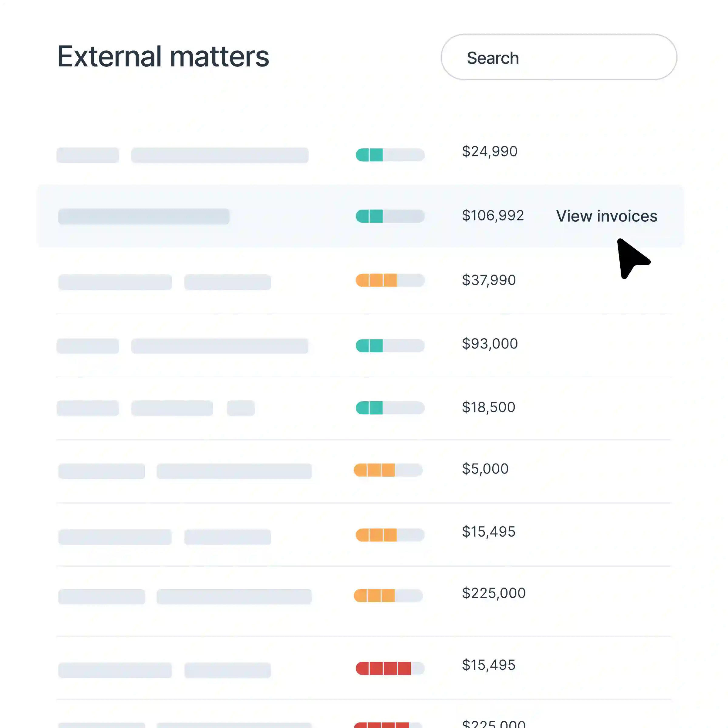Click the $5,000 amount
The image size is (728, 728).
pyautogui.click(x=485, y=468)
